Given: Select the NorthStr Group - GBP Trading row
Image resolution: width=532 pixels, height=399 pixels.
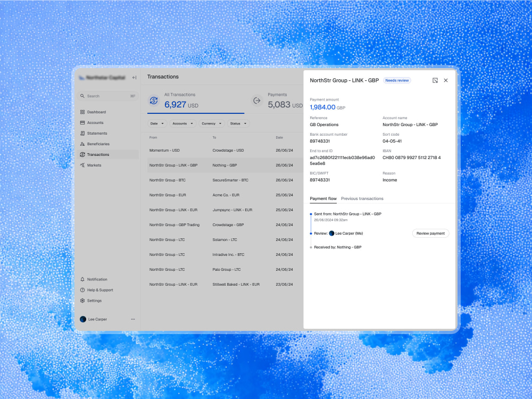Looking at the screenshot, I should point(225,225).
